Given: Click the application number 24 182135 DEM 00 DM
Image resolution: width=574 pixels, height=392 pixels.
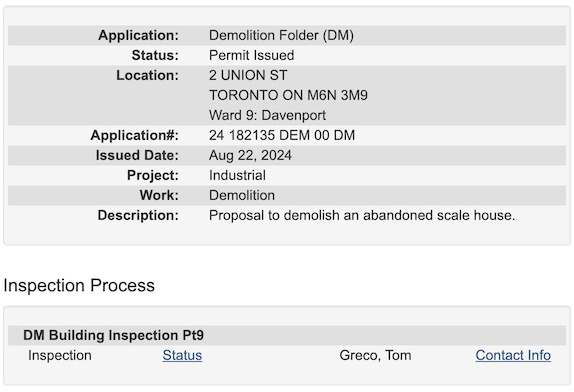Looking at the screenshot, I should tap(282, 135).
